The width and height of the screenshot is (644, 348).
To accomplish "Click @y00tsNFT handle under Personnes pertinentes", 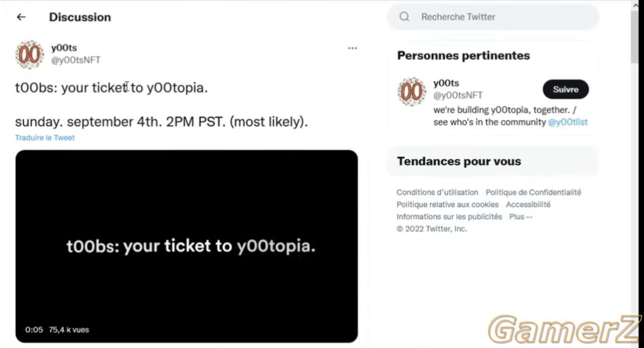I will tap(458, 96).
